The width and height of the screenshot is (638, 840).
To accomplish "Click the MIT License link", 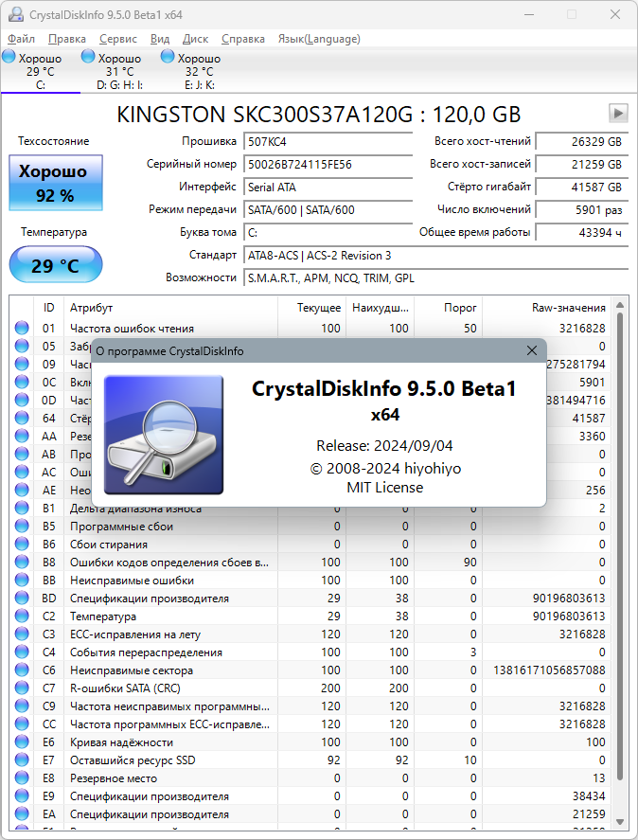I will pos(384,488).
